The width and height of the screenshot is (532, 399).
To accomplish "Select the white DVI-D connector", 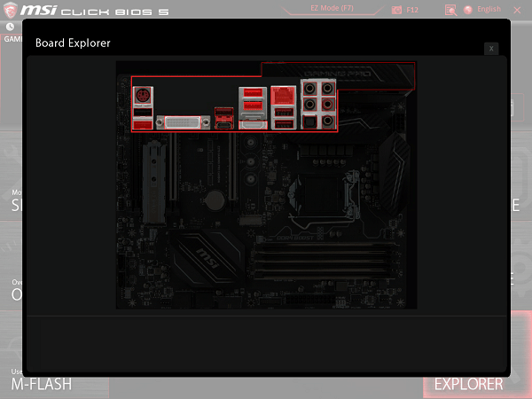I will pos(183,122).
